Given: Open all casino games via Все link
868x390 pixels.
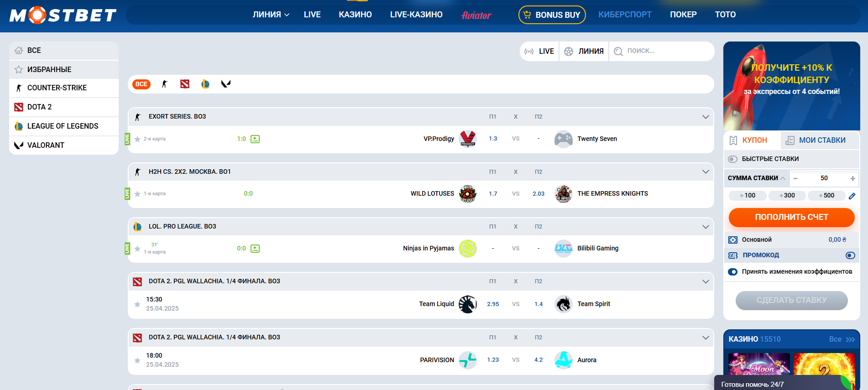Looking at the screenshot, I should point(842,339).
